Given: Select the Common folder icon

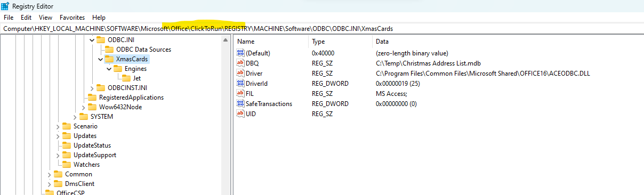Looking at the screenshot, I should (x=58, y=174).
